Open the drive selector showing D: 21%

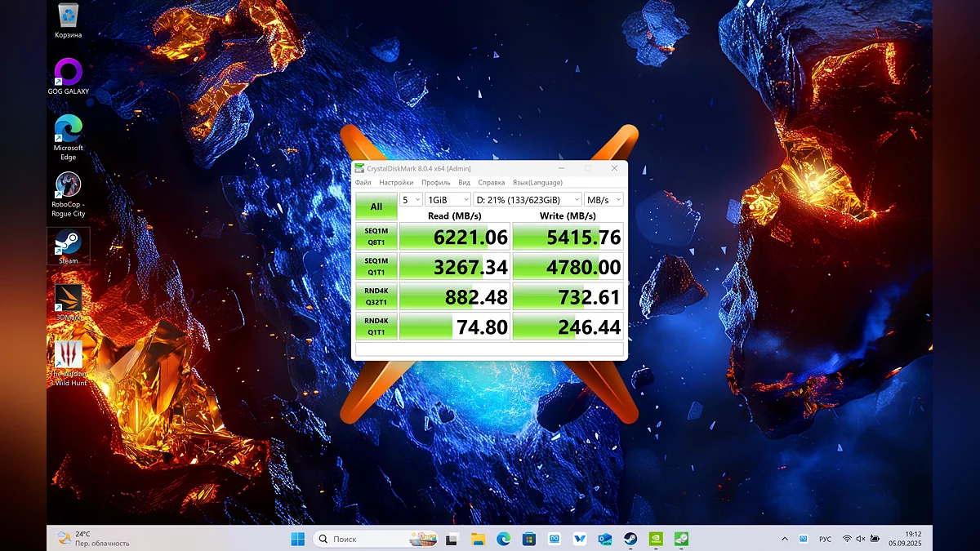527,200
